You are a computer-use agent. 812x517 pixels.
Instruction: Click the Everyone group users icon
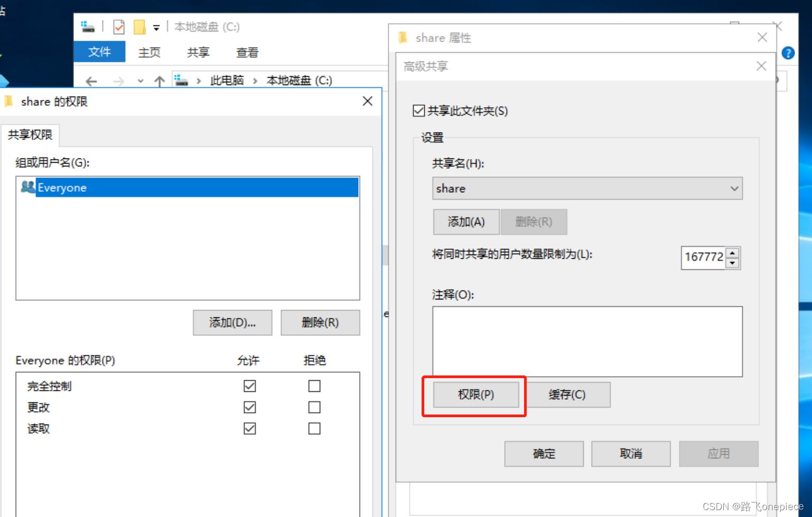(x=28, y=187)
